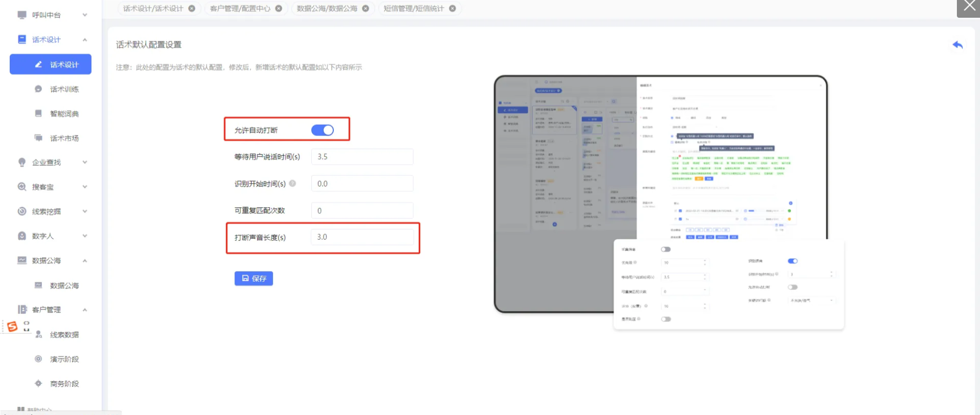Select 演示阶段 in the sidebar

tap(64, 359)
